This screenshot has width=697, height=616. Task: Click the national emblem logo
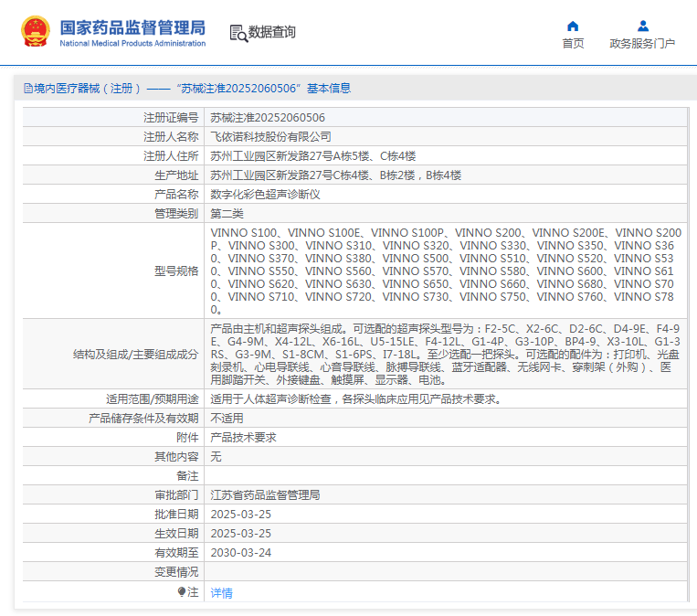pyautogui.click(x=36, y=31)
